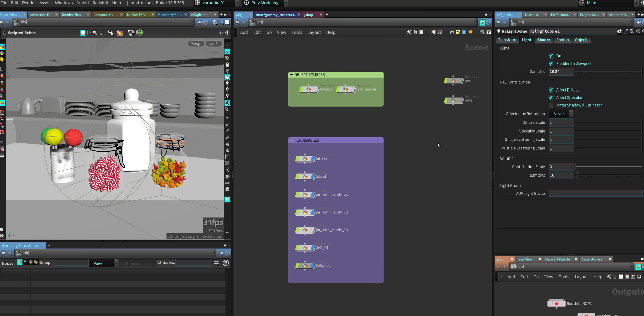Open the Persp view dropdown in viewport
644x316 pixels.
click(196, 44)
